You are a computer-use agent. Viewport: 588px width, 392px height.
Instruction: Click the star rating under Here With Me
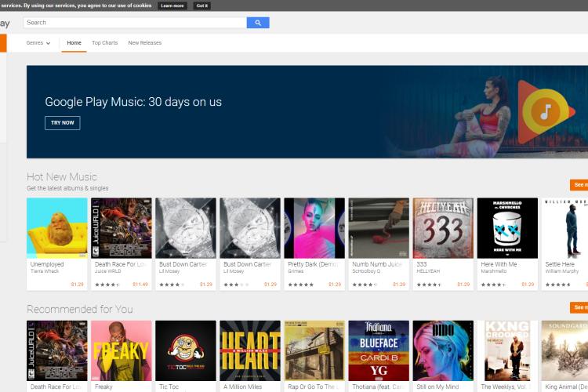[493, 285]
